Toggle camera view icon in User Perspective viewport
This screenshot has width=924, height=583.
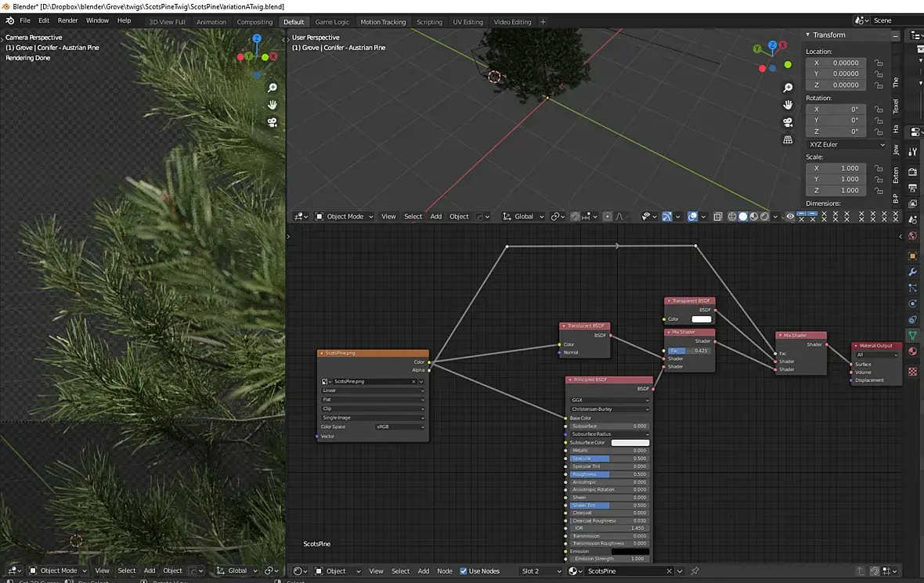point(788,123)
